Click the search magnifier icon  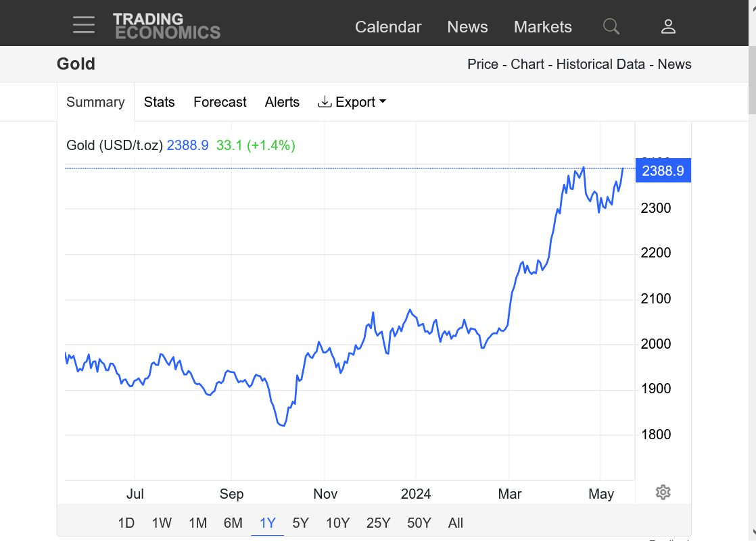tap(611, 26)
